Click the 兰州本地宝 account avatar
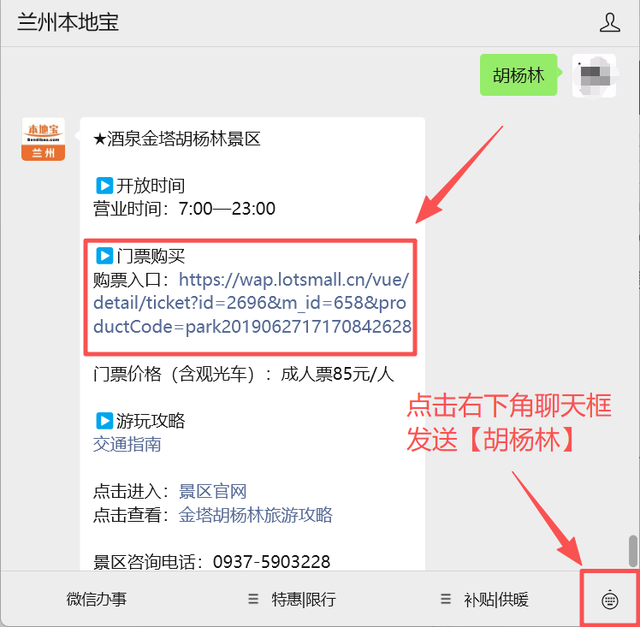Viewport: 640px width, 627px height. point(43,139)
